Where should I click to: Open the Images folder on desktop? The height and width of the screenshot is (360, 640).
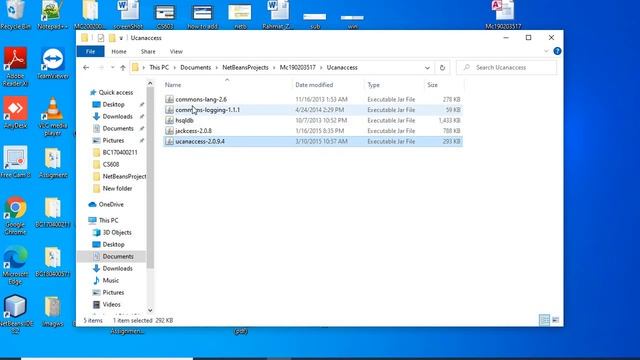(x=53, y=311)
